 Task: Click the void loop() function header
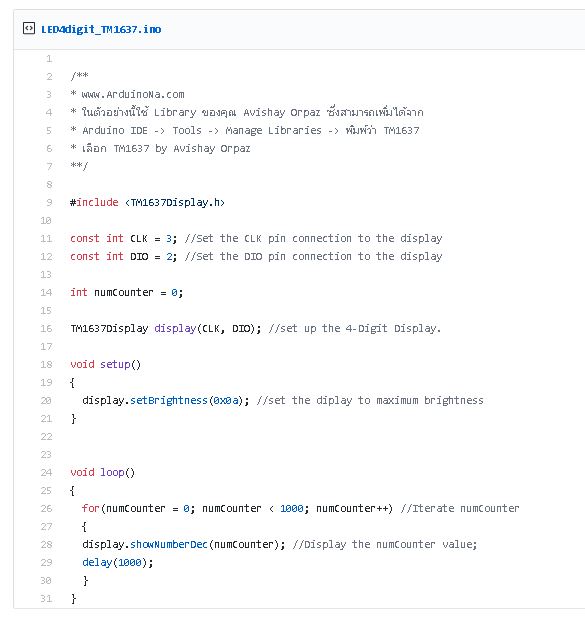pos(103,473)
